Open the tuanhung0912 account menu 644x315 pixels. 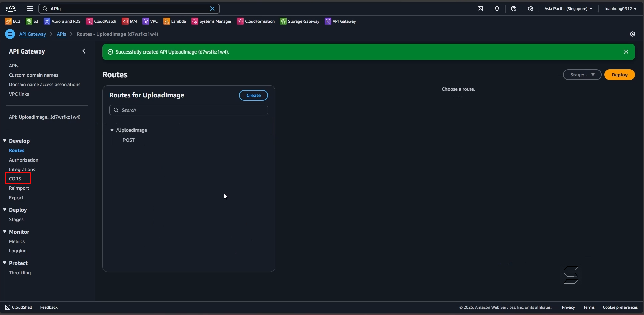click(x=620, y=9)
